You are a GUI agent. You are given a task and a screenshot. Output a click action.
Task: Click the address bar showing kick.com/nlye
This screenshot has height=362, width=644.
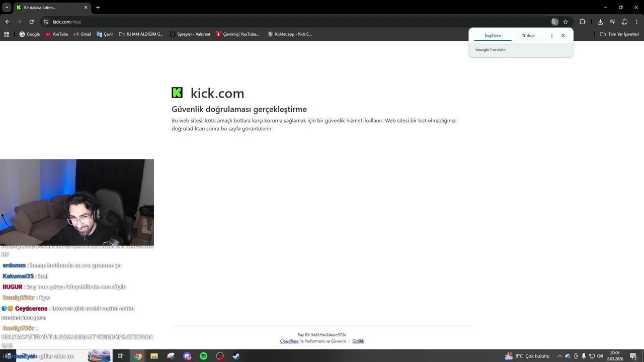point(297,22)
